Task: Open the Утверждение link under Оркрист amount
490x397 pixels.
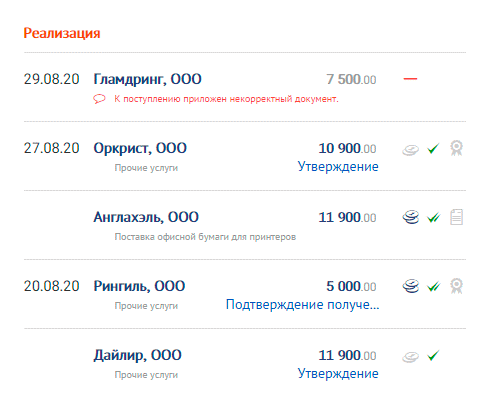Action: (x=338, y=167)
